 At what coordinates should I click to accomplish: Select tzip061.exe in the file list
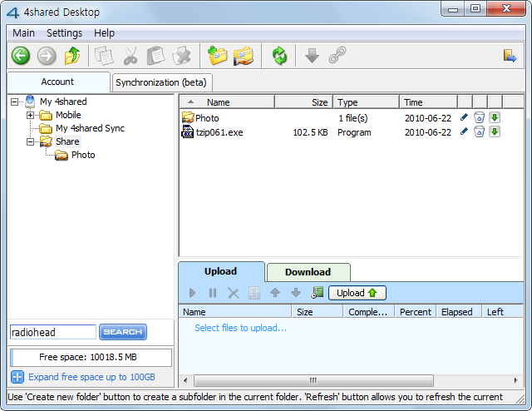coord(219,132)
